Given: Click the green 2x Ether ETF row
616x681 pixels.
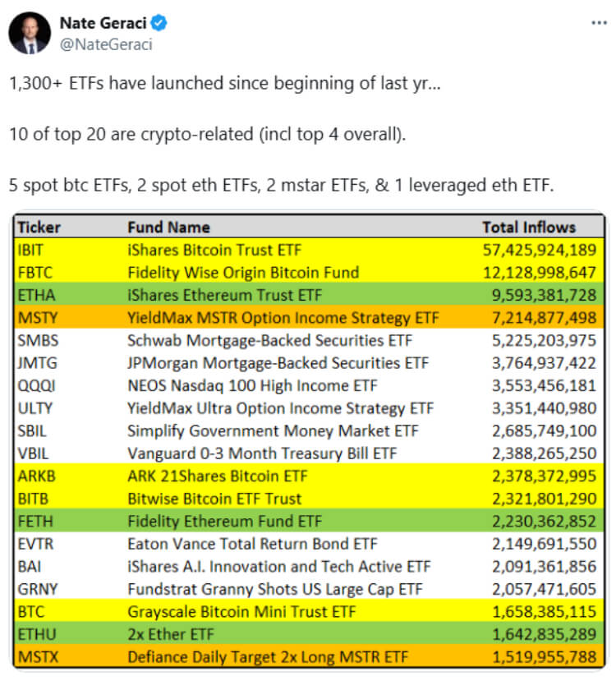Looking at the screenshot, I should pyautogui.click(x=309, y=634).
